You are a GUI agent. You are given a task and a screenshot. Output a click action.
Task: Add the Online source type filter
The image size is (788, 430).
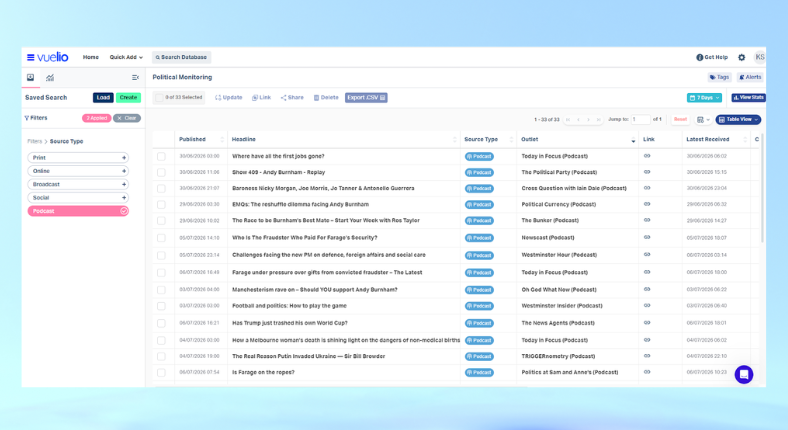pos(78,171)
